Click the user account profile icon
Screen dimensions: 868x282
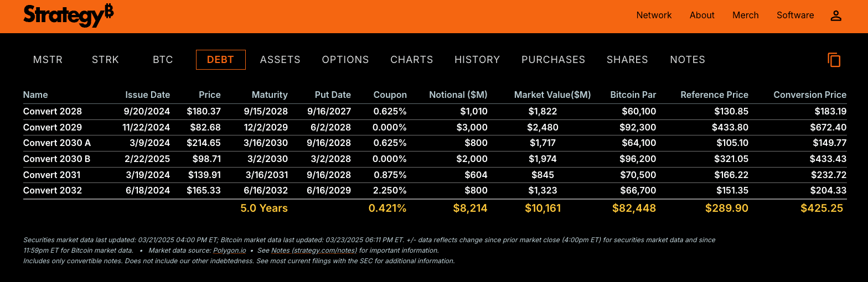(836, 15)
